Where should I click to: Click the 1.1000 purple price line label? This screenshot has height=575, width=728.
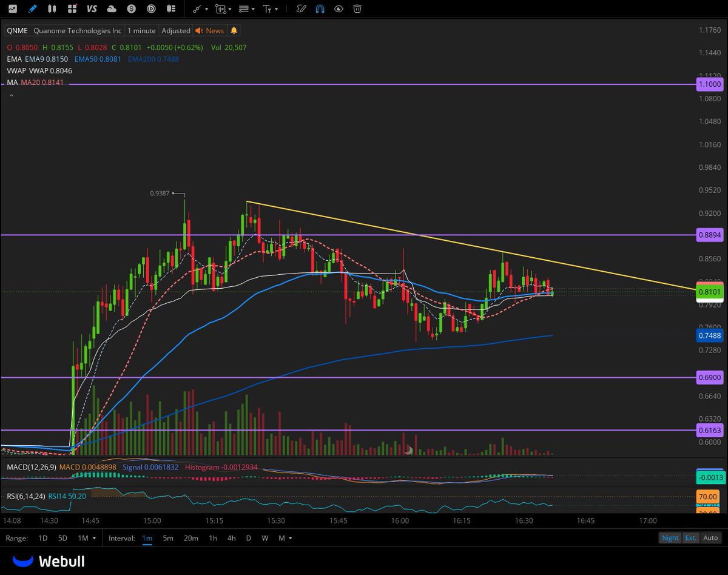click(709, 84)
